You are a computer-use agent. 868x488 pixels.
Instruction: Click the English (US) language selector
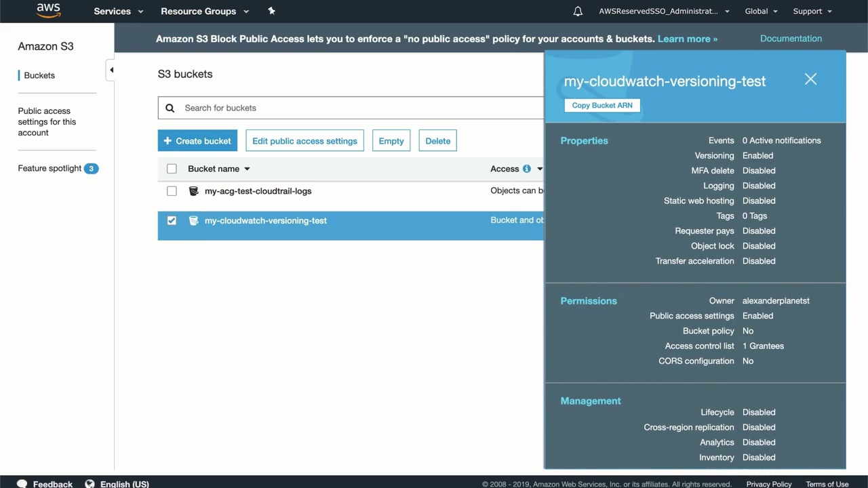[125, 484]
